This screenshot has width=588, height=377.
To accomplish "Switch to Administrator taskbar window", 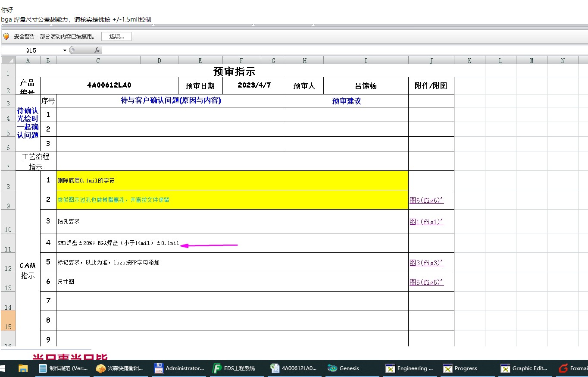I will click(179, 368).
